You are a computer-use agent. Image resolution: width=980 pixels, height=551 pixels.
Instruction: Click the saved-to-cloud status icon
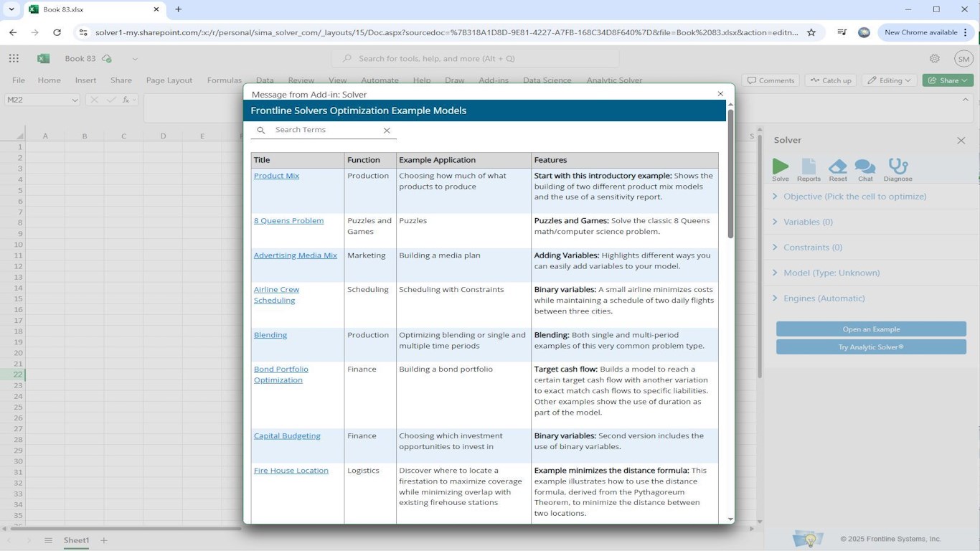tap(107, 59)
